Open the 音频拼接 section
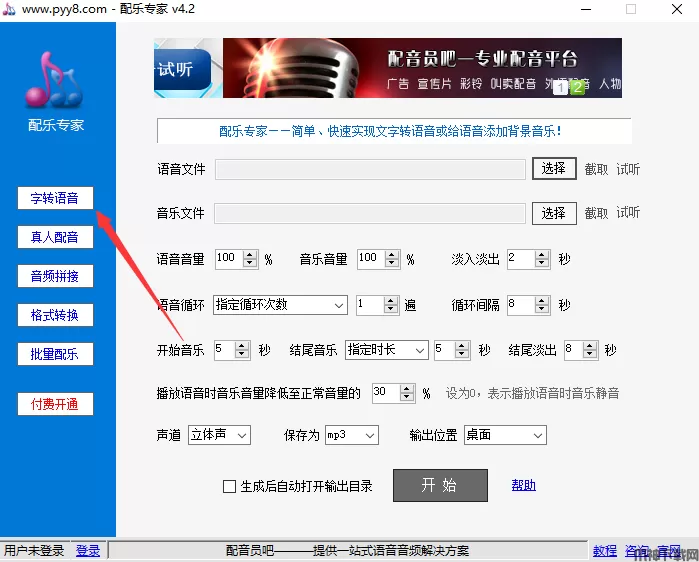The height and width of the screenshot is (562, 699). pyautogui.click(x=55, y=276)
